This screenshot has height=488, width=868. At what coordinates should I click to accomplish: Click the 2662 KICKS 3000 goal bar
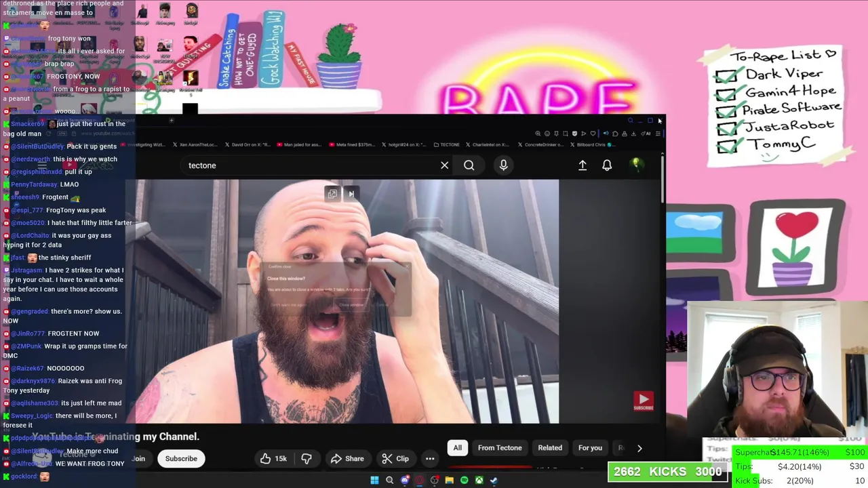click(x=668, y=472)
